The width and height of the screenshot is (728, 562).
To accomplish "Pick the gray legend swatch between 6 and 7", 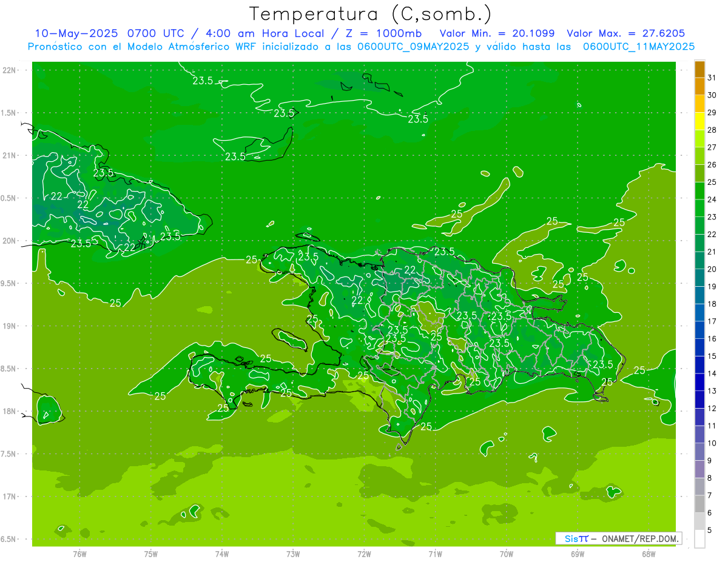I will (x=699, y=504).
